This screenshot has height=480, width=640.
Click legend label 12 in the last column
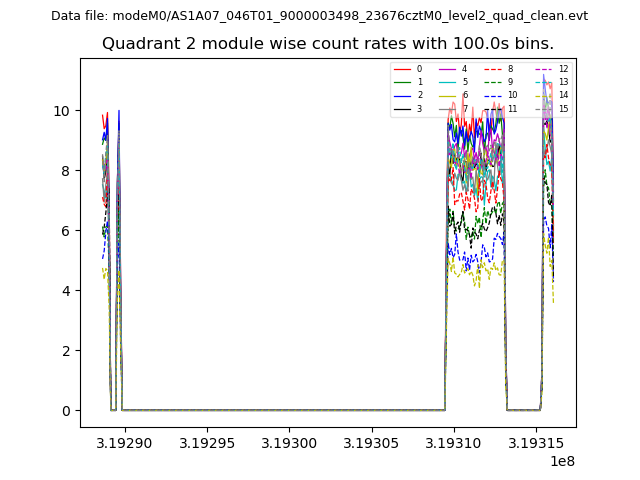coord(563,69)
